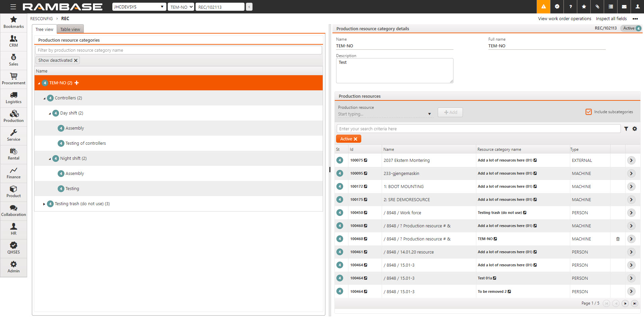Open resource list column settings gear
The height and width of the screenshot is (318, 644).
click(635, 129)
